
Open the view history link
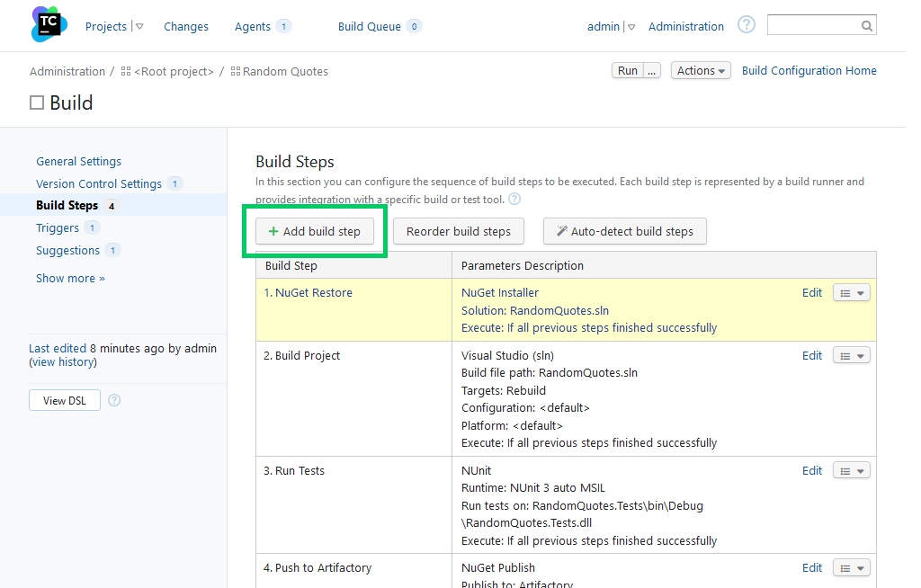(x=63, y=362)
